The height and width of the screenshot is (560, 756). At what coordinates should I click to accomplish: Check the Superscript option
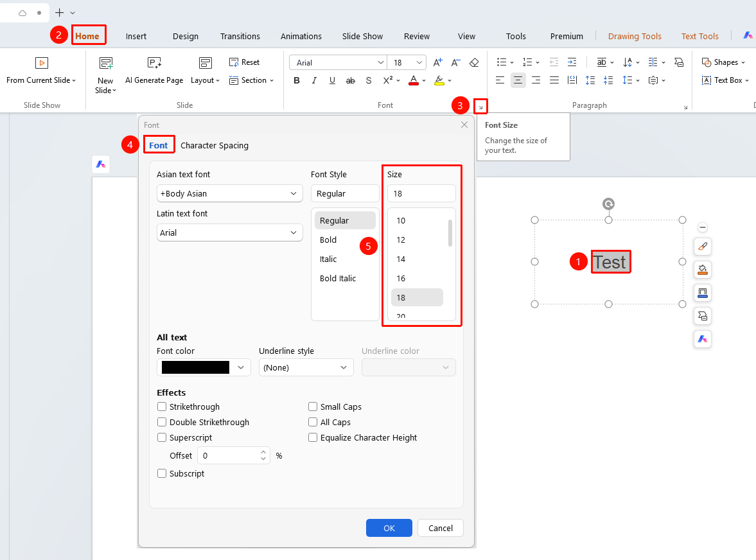click(x=162, y=437)
